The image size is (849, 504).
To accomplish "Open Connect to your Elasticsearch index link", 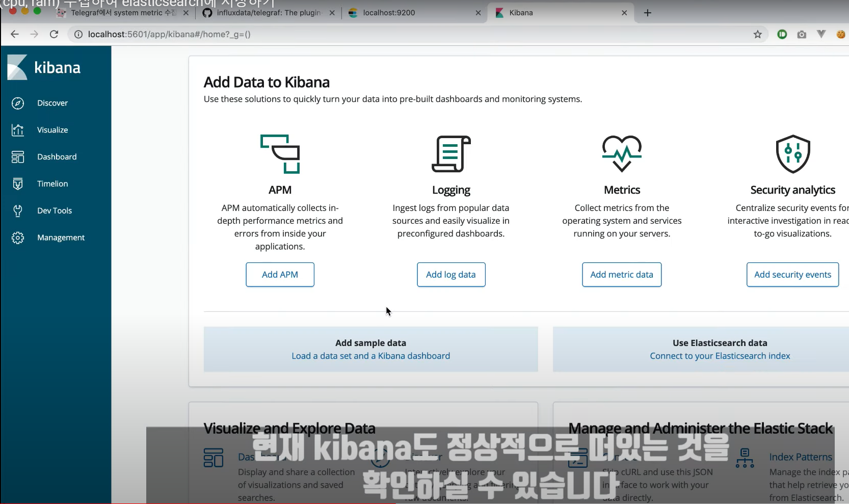I will tap(720, 356).
